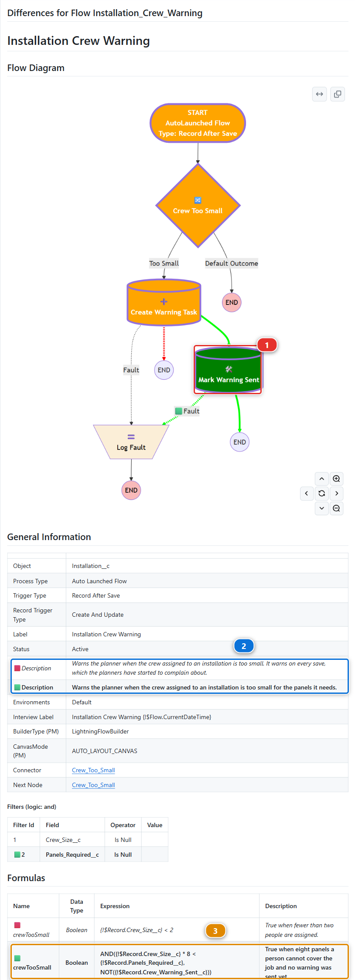Click the Default Outcome label
Viewport: 355px width, 980px height.
(x=232, y=264)
